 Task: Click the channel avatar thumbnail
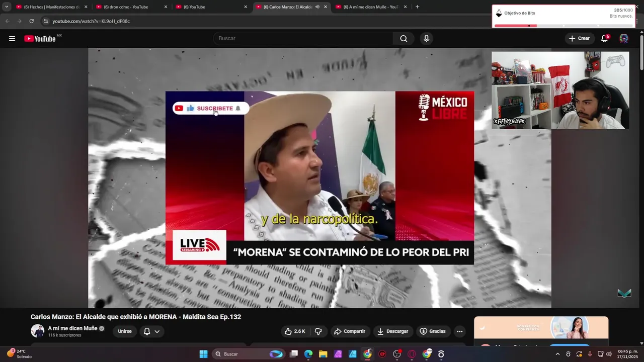(x=37, y=331)
